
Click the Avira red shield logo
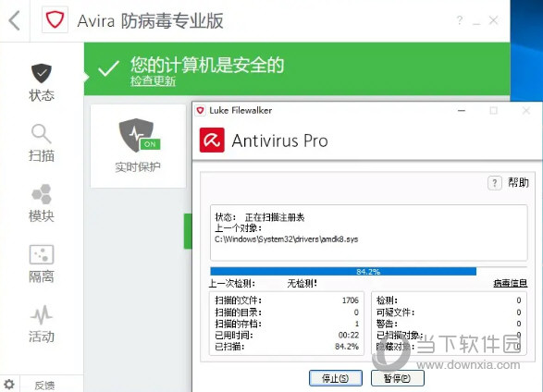55,20
